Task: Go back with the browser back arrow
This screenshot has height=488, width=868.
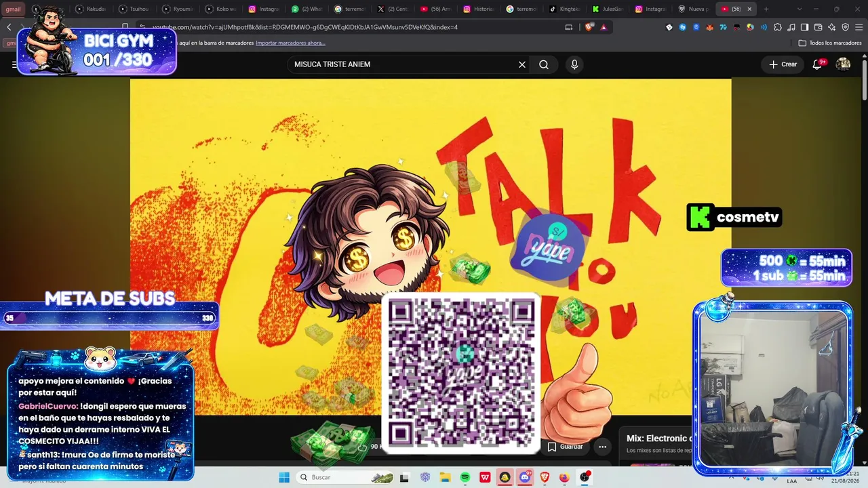Action: pos(9,27)
